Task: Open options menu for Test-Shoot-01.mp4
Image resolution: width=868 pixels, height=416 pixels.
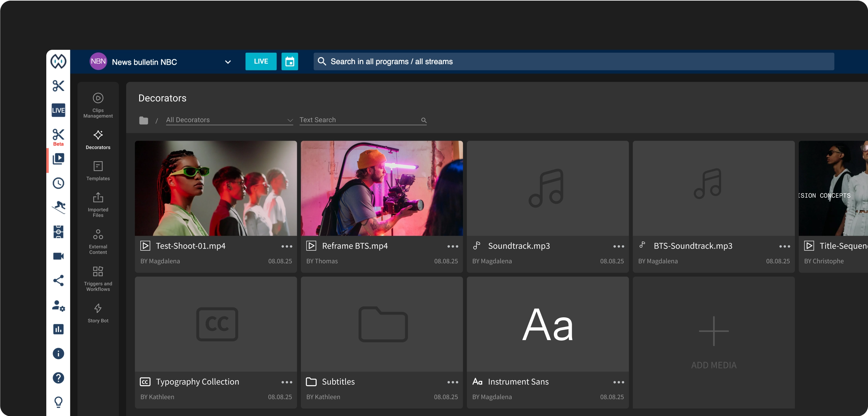Action: [287, 247]
